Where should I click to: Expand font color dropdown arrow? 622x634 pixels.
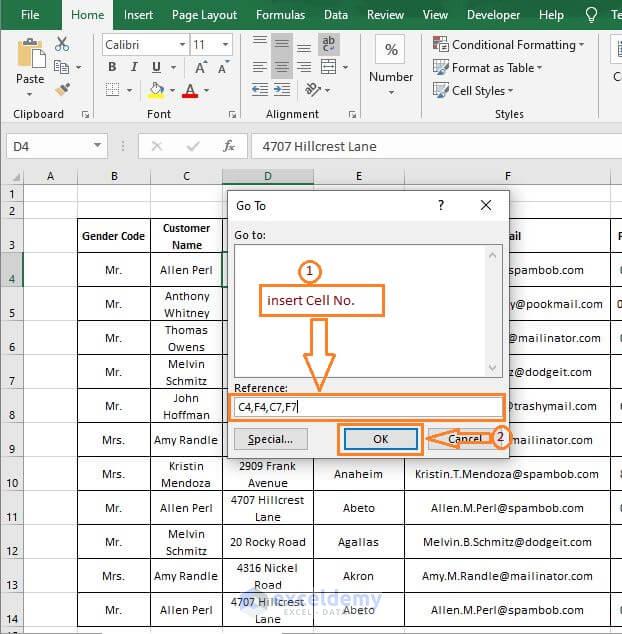(x=206, y=90)
